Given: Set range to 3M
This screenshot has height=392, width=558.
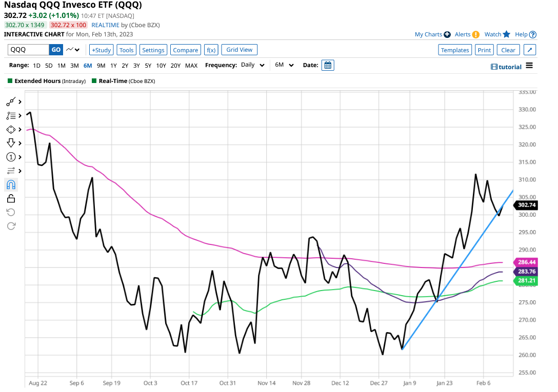Looking at the screenshot, I should (x=74, y=66).
